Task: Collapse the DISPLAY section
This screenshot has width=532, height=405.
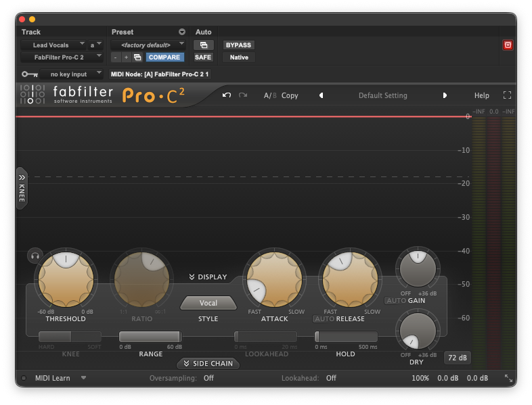Action: click(x=208, y=277)
